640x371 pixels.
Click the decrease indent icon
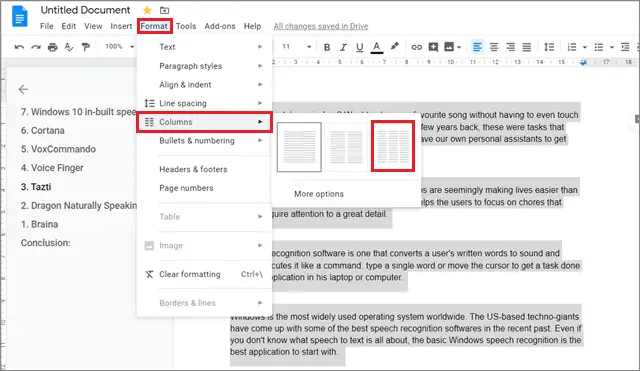point(625,47)
